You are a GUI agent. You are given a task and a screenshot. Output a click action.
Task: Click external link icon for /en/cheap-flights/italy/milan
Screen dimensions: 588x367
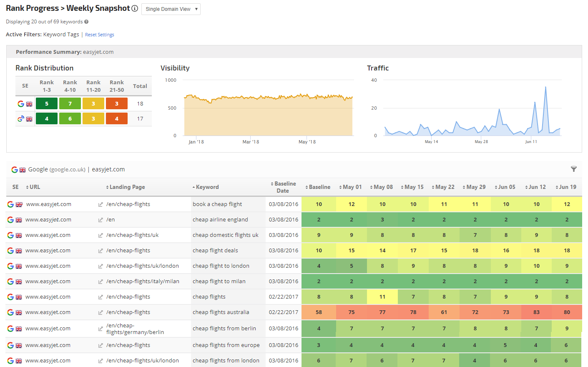[101, 282]
